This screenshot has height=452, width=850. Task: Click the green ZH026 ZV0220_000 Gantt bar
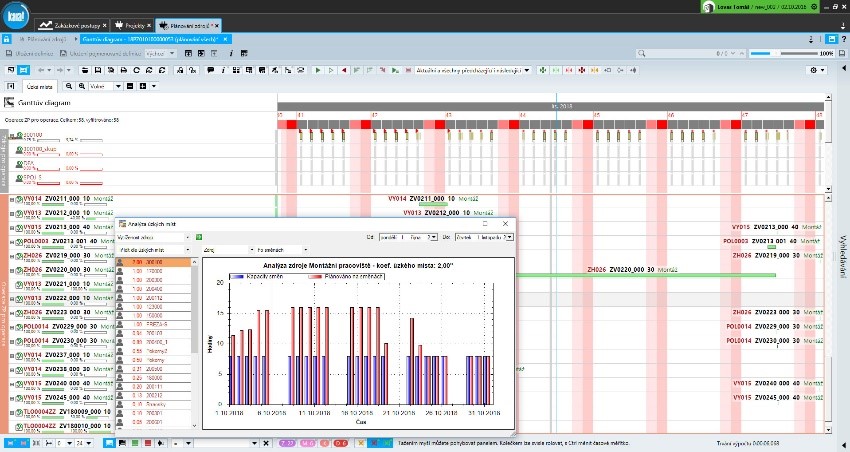coord(645,275)
